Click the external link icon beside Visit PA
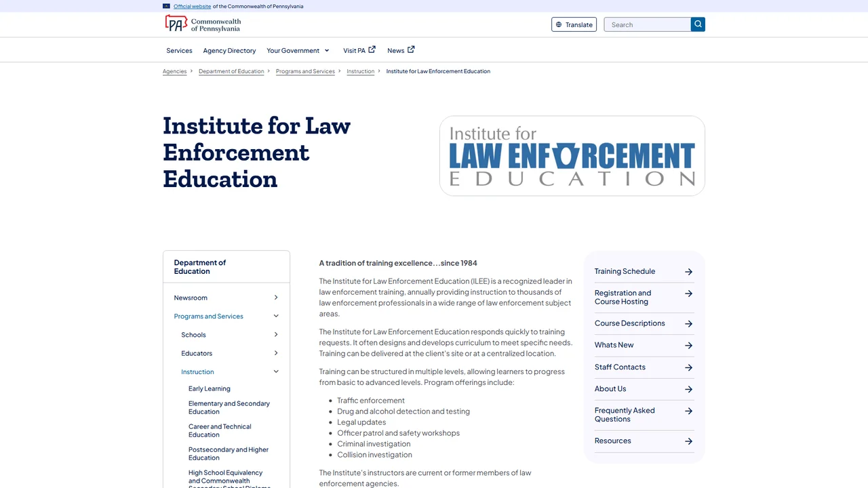This screenshot has width=868, height=488. coord(372,49)
